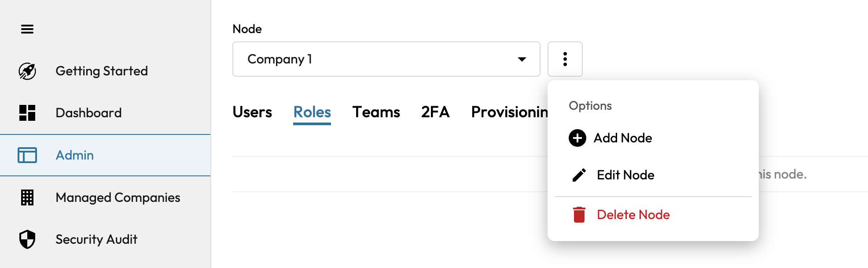Click the Dashboard grid icon
This screenshot has height=268, width=868.
27,113
